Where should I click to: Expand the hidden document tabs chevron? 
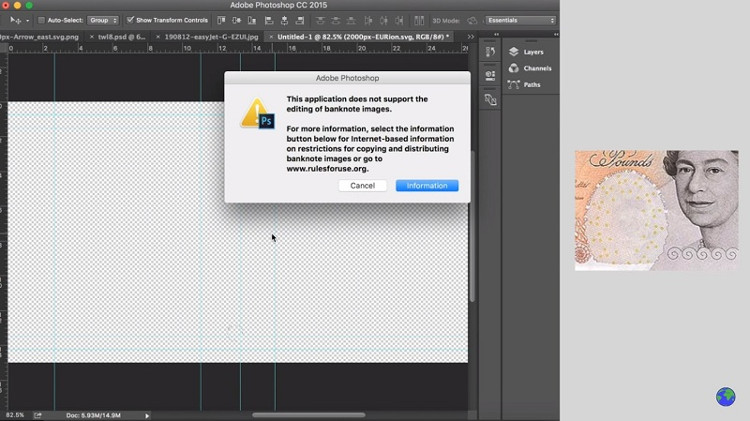coord(470,36)
